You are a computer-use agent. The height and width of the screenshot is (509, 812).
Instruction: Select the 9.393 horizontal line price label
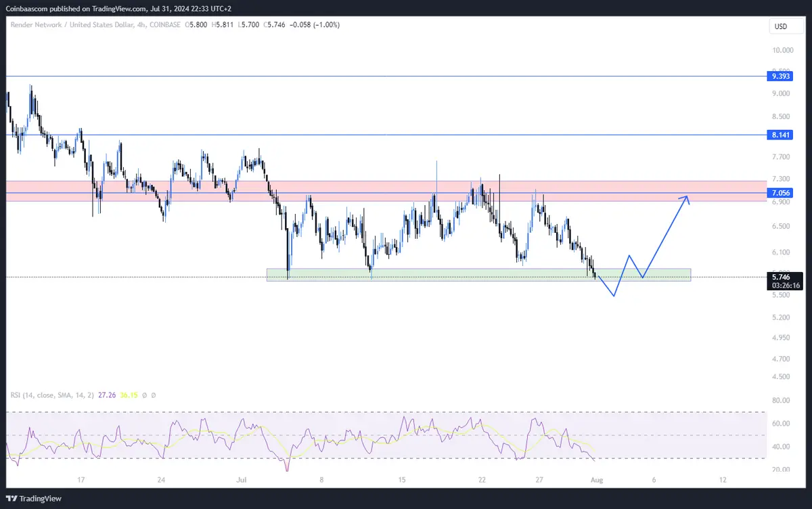click(781, 76)
